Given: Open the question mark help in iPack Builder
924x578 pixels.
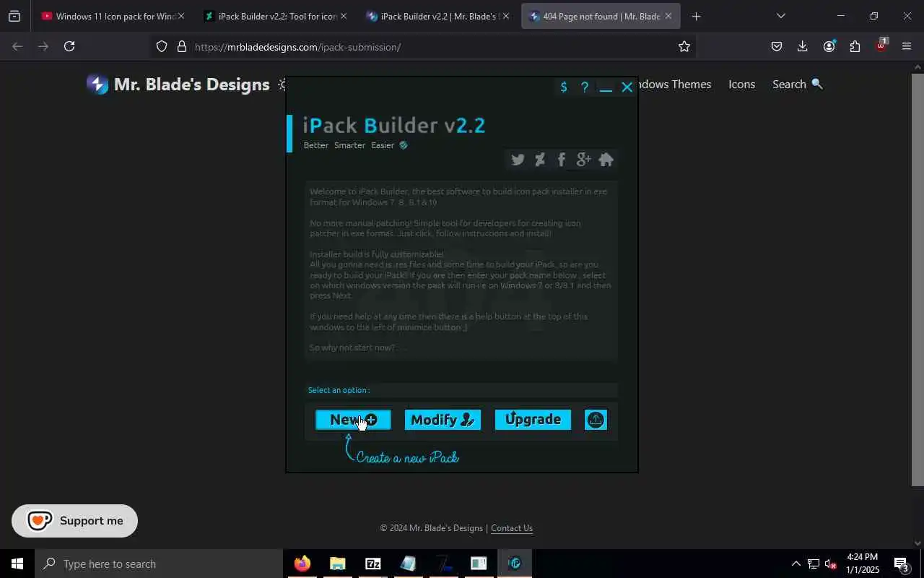Looking at the screenshot, I should click(585, 87).
